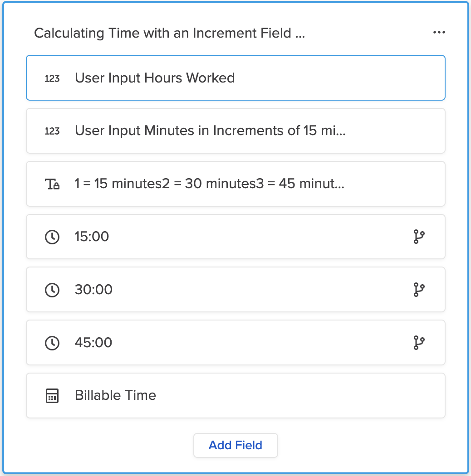The height and width of the screenshot is (476, 471).
Task: Click the Calculating Time section title
Action: [x=169, y=33]
